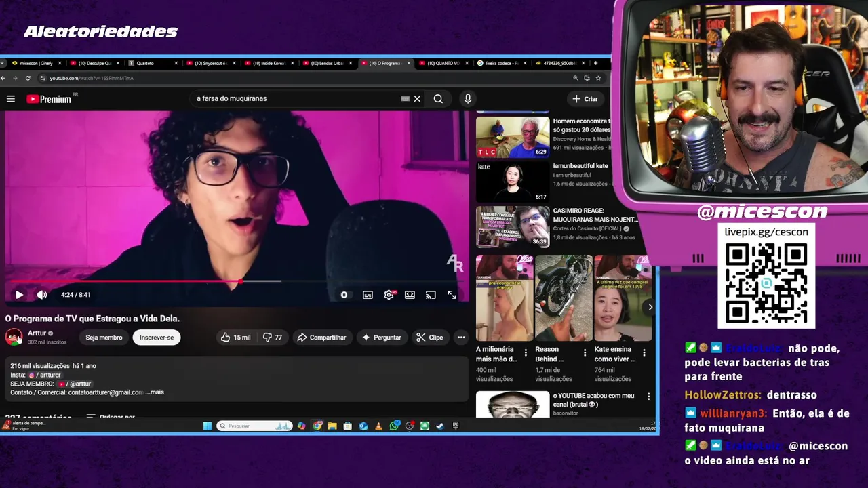The image size is (868, 488).
Task: Open the Instagram / artturer link
Action: 45,375
